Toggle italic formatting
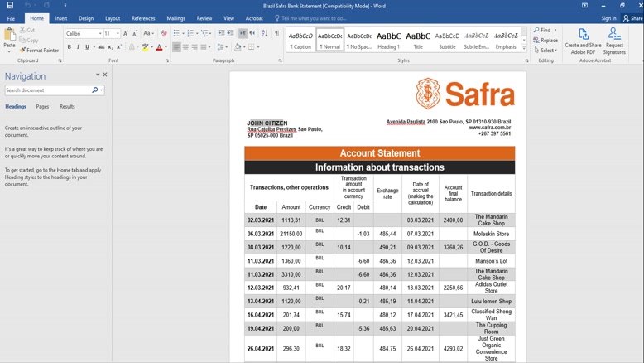 [x=79, y=47]
